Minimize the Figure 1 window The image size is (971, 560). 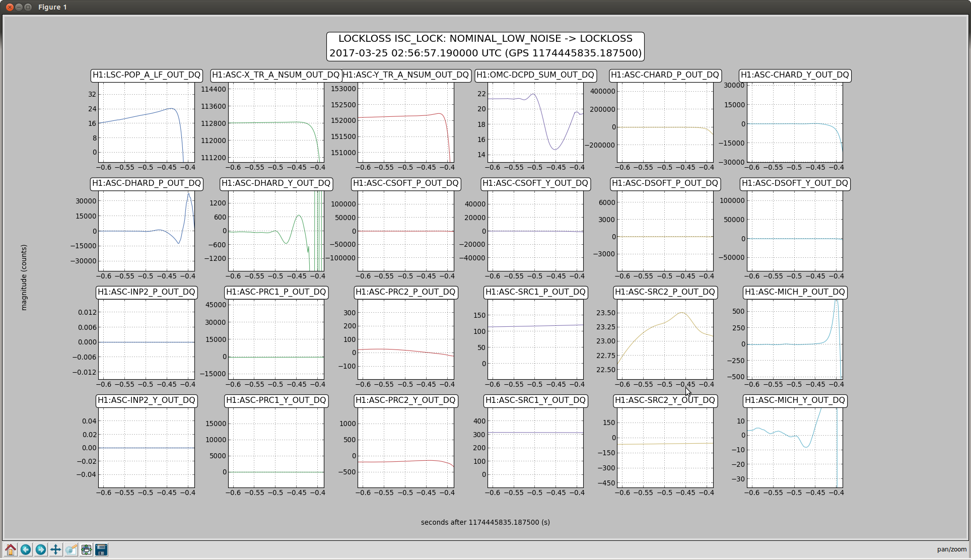[x=19, y=7]
